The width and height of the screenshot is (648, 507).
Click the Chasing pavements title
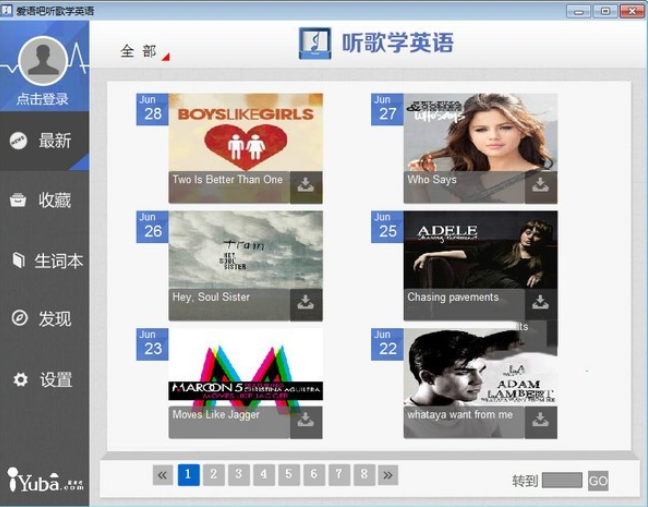(x=453, y=297)
